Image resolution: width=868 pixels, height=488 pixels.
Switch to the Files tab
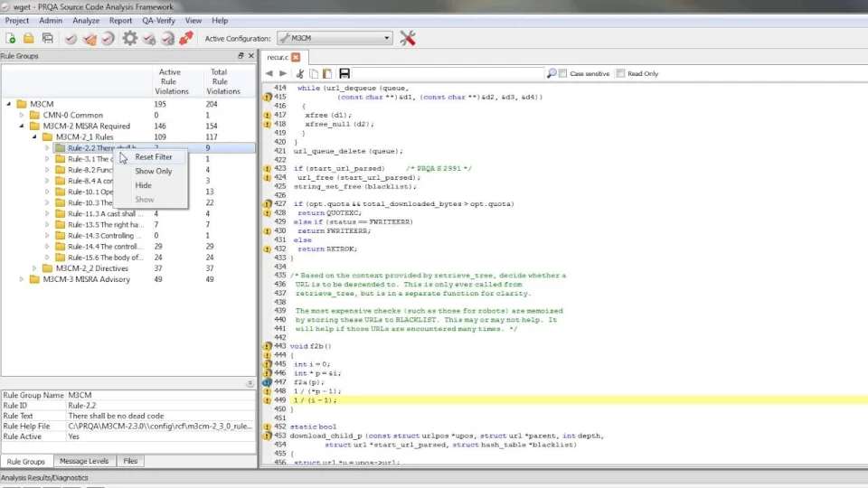coord(131,461)
